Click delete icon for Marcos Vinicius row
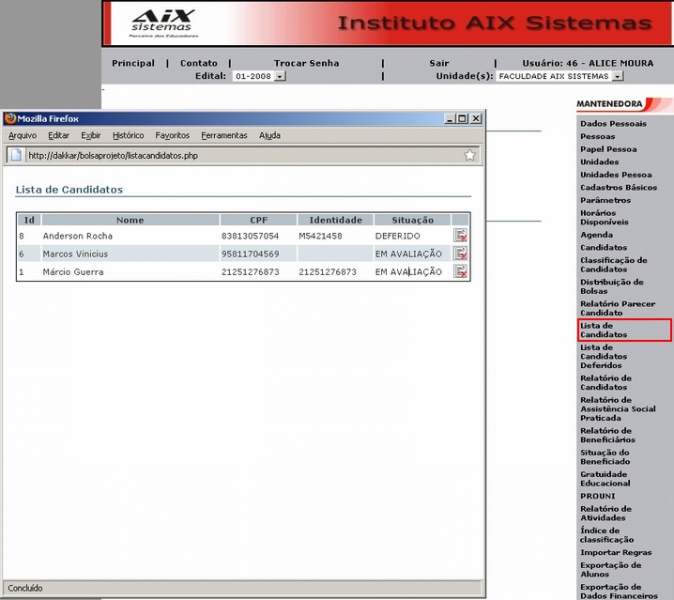This screenshot has height=600, width=674. (x=460, y=254)
